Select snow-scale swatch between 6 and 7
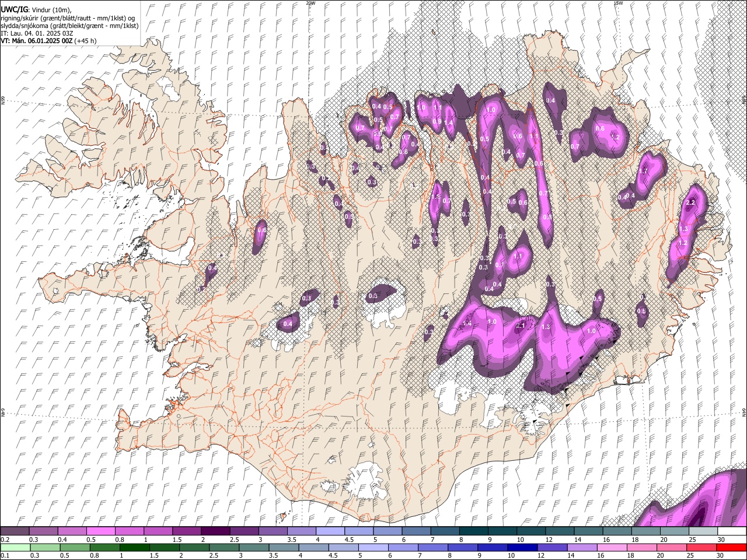The width and height of the screenshot is (747, 560). 416,531
